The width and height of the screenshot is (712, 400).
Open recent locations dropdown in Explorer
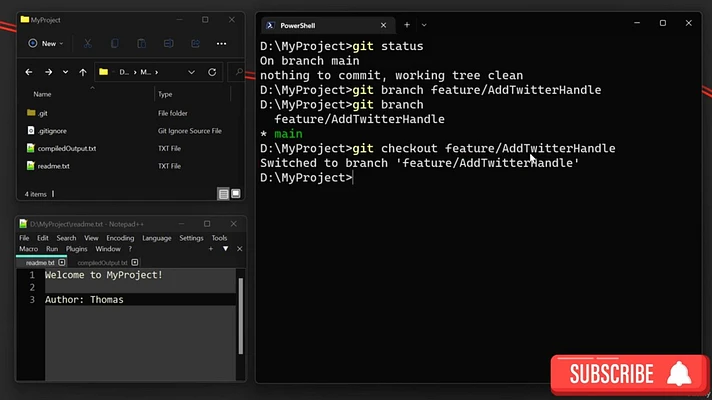(65, 72)
